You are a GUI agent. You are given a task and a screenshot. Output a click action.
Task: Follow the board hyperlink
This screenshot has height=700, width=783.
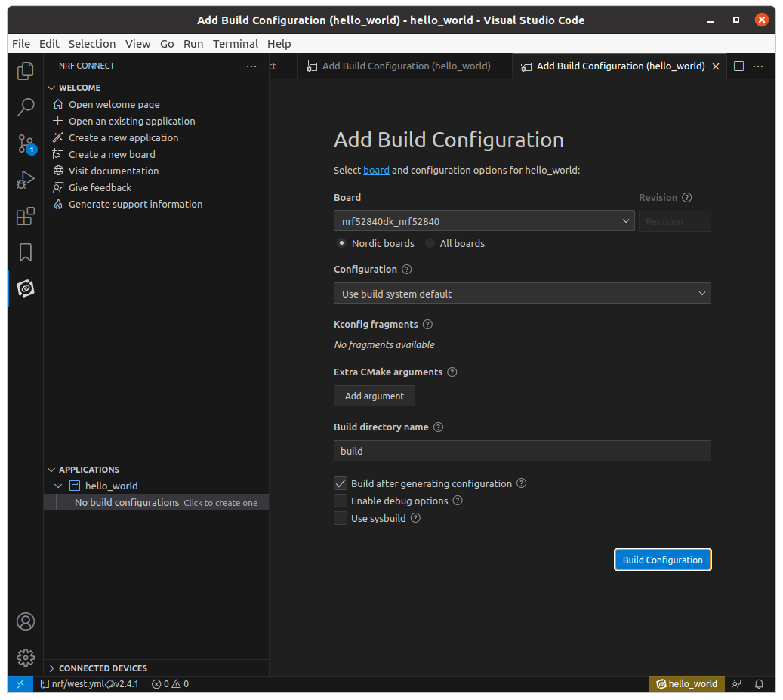click(x=377, y=170)
